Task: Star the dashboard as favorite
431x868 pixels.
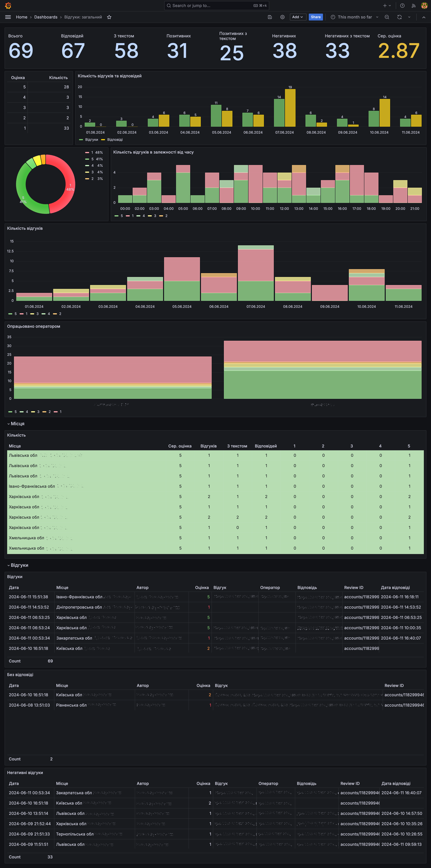Action: (x=109, y=17)
